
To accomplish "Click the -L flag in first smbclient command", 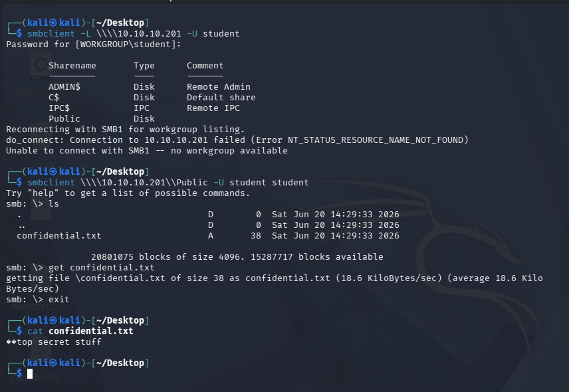I will 85,34.
